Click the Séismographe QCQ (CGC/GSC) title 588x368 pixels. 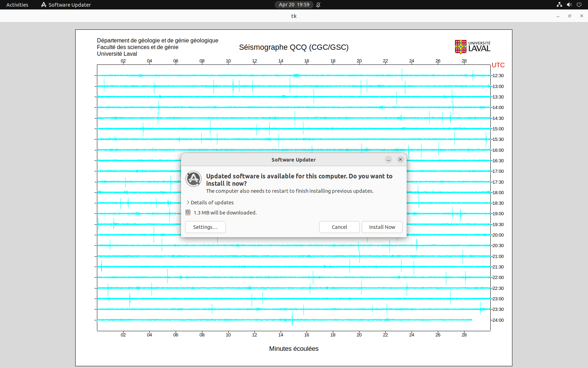tap(294, 47)
